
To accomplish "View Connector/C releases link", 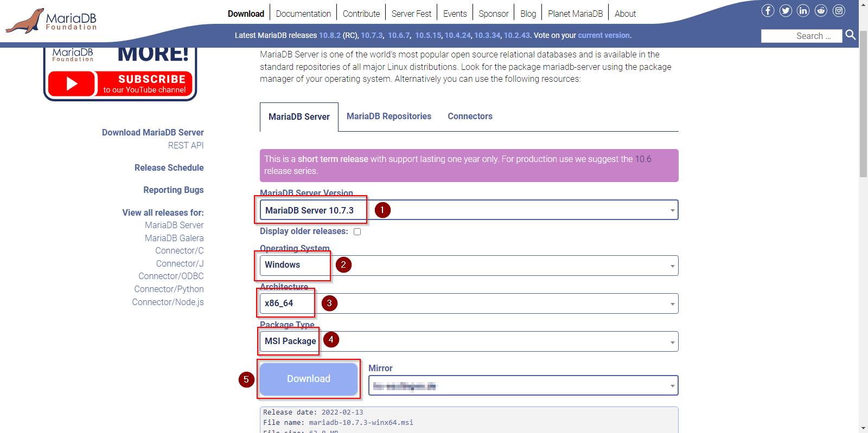I will (x=180, y=250).
